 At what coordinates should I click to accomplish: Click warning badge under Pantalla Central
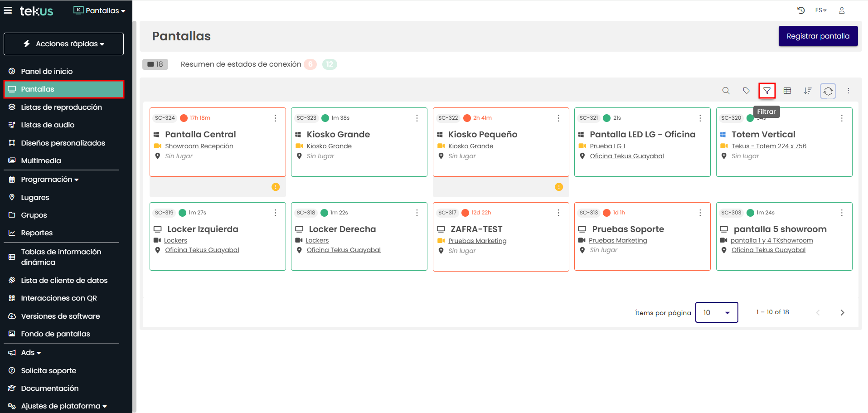276,187
